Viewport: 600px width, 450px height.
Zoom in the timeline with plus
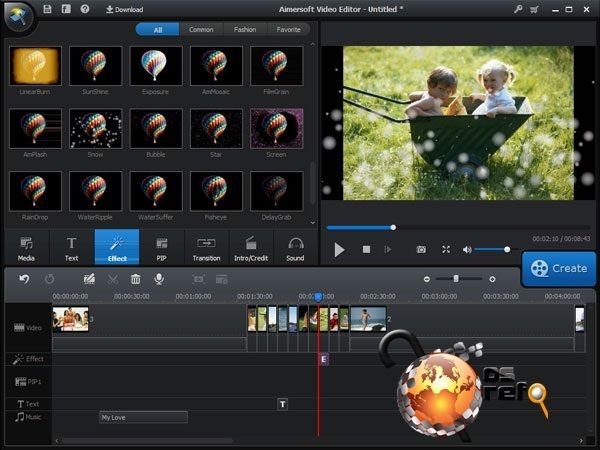(492, 279)
